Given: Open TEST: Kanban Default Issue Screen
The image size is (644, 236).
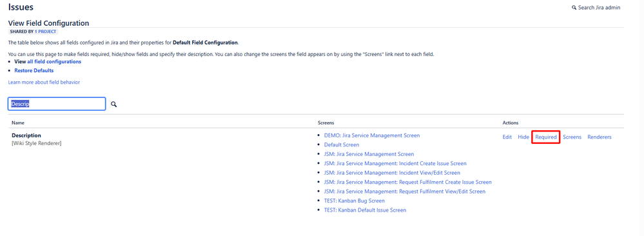Looking at the screenshot, I should pyautogui.click(x=365, y=210).
